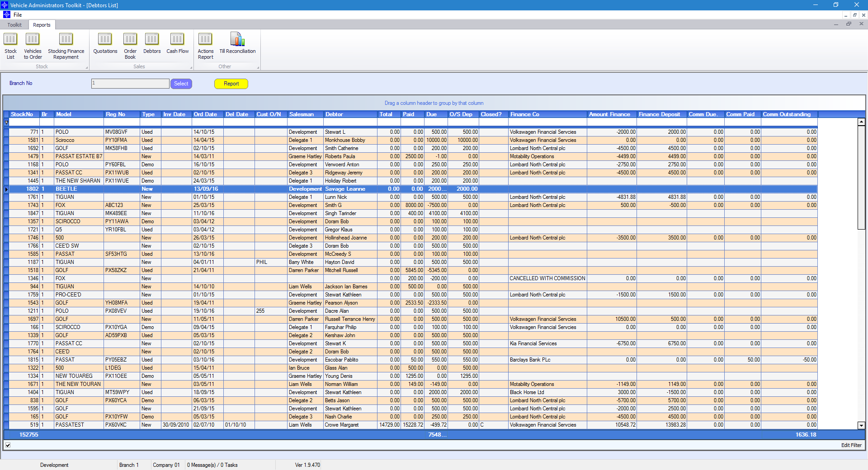The width and height of the screenshot is (868, 470).
Task: Select debtor Crowe Margaret cell
Action: coord(351,425)
